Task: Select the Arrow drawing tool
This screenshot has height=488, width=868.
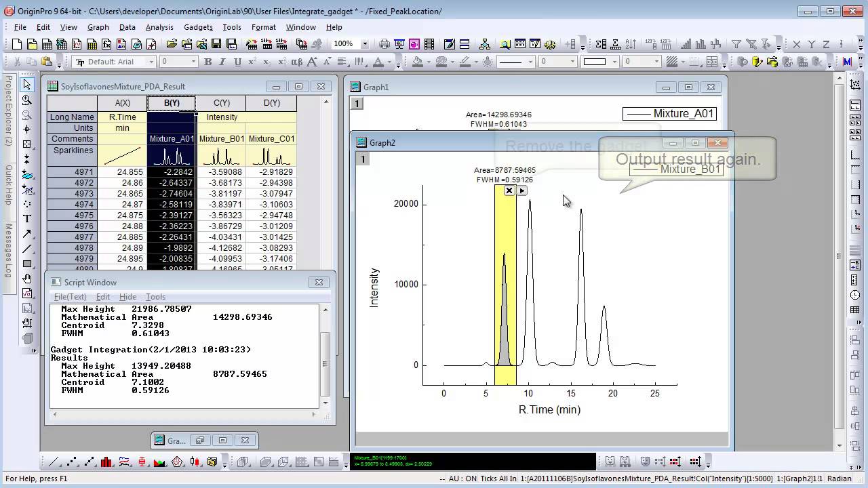Action: pyautogui.click(x=27, y=234)
